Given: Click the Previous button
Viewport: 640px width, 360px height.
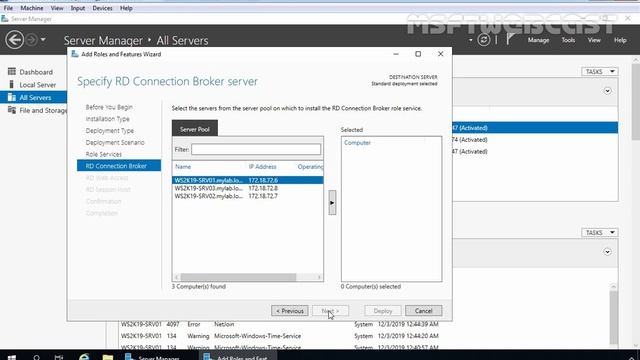Looking at the screenshot, I should (290, 311).
